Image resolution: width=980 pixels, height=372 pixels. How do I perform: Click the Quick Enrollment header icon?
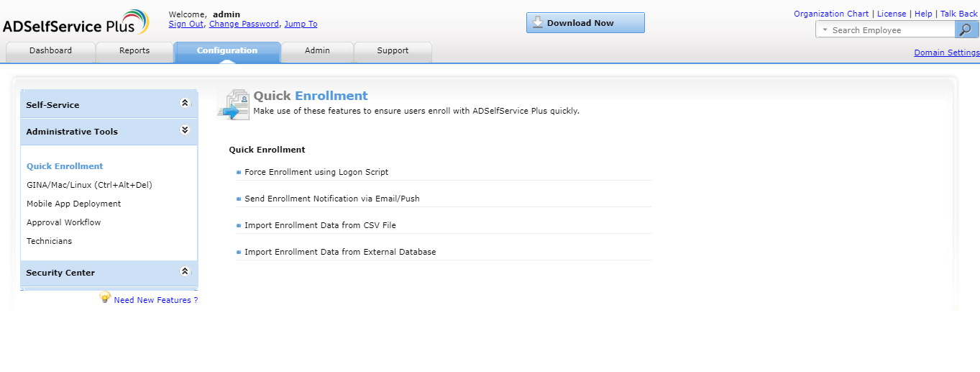tap(233, 105)
